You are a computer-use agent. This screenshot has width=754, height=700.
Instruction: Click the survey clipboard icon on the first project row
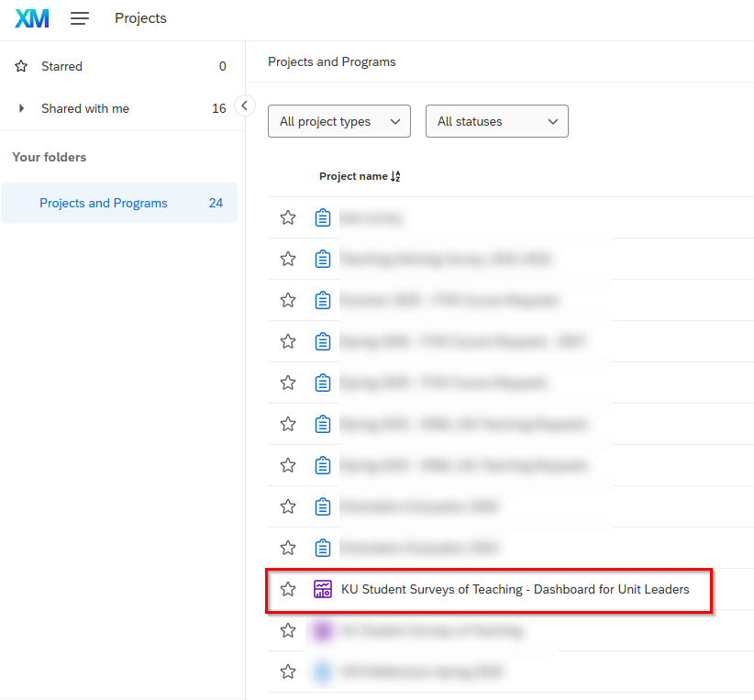point(323,217)
